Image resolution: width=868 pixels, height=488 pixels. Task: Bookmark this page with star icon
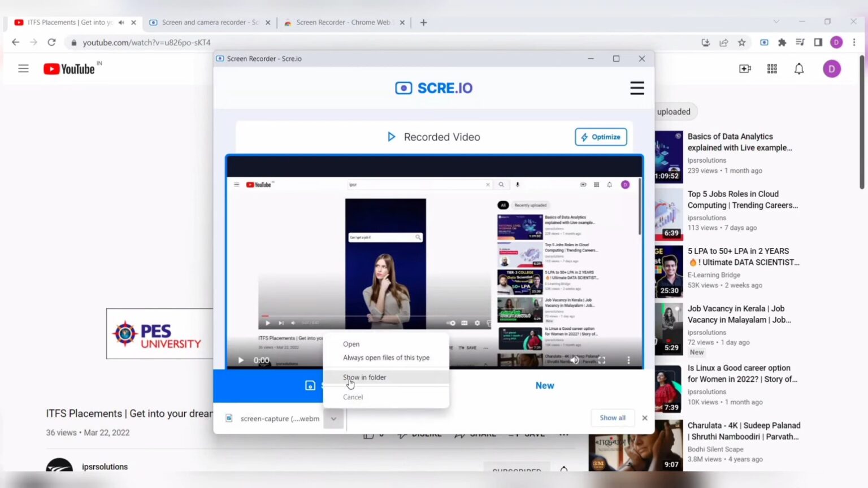pyautogui.click(x=741, y=42)
